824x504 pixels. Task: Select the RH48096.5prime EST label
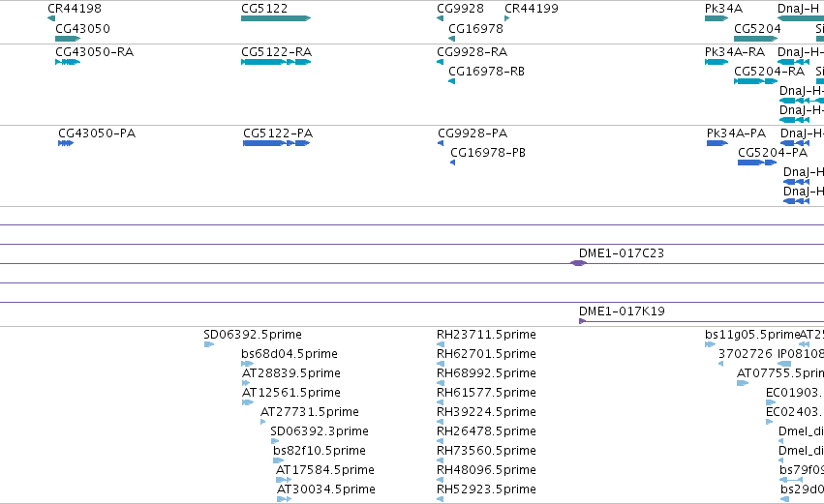(487, 470)
